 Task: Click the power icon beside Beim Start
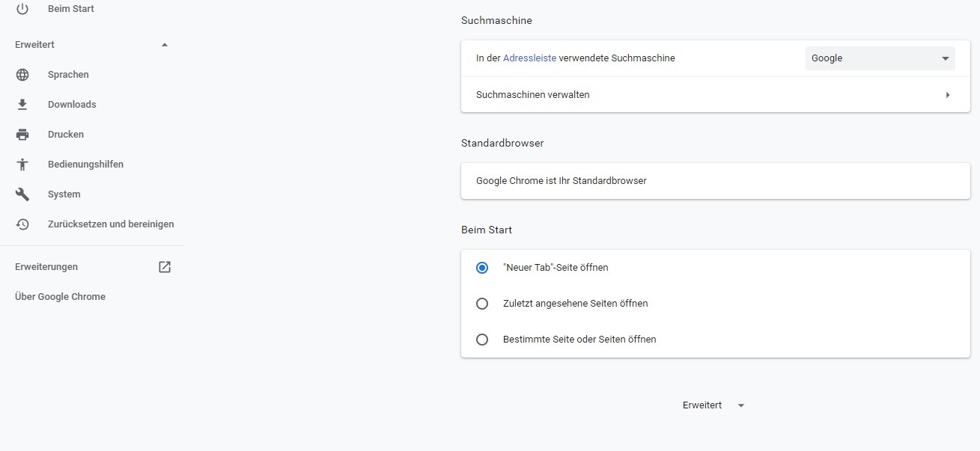(22, 9)
